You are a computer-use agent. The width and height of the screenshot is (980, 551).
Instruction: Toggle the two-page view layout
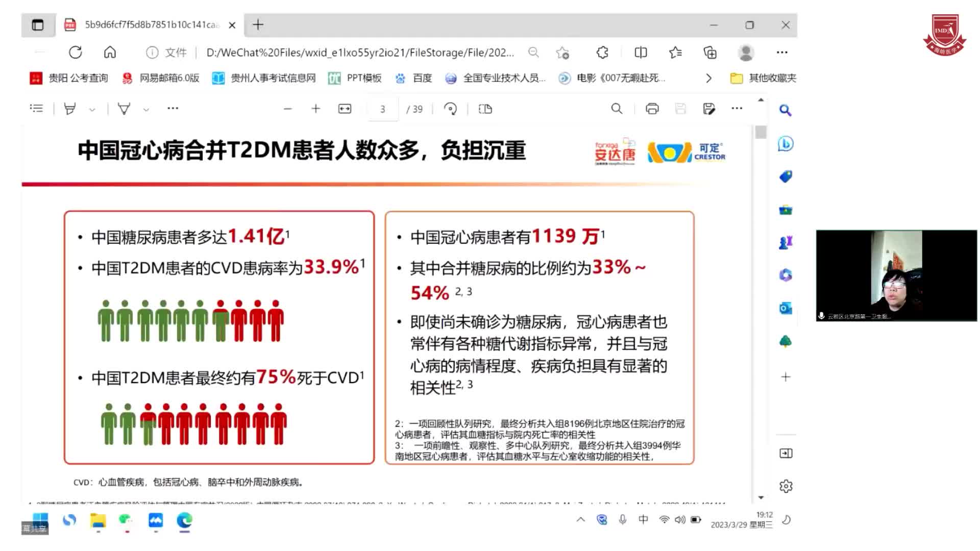tap(484, 109)
